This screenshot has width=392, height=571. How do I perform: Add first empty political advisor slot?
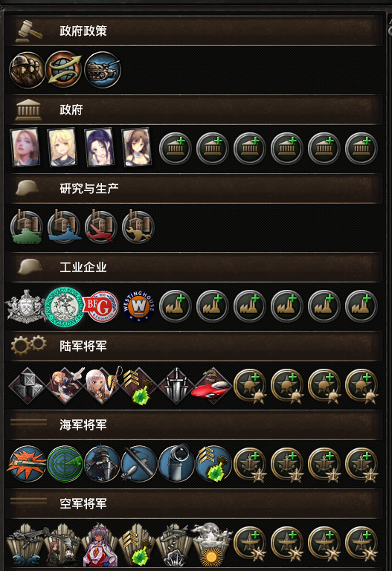176,148
